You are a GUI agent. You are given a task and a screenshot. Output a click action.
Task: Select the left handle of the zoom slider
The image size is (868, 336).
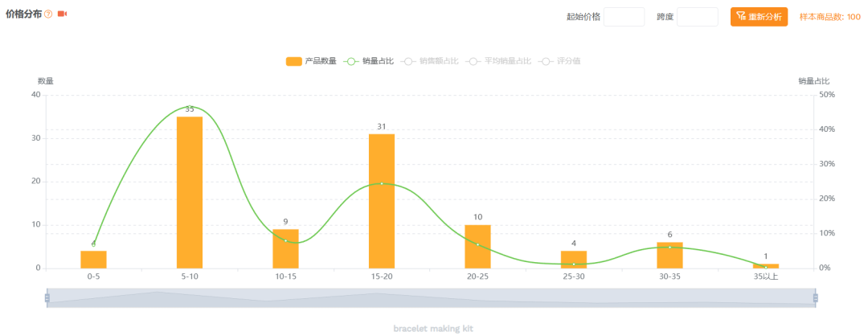(47, 297)
